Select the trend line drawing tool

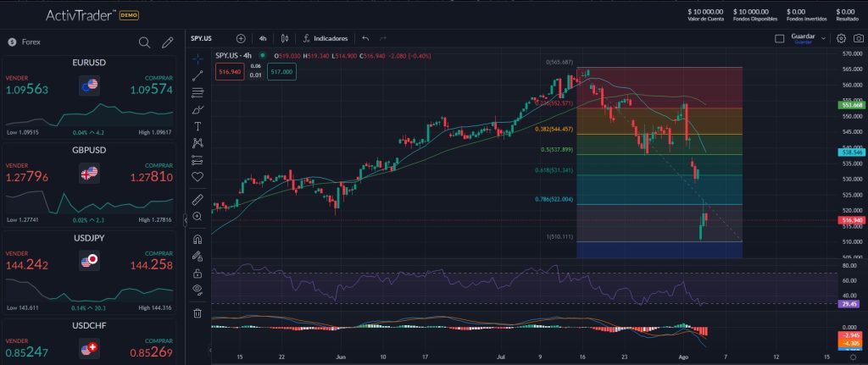(x=198, y=75)
